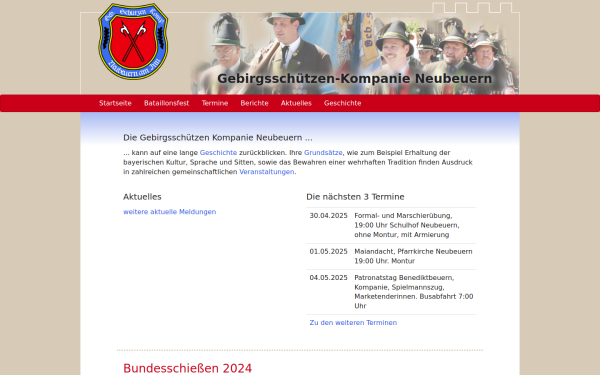The image size is (600, 375).
Task: Click the Formal- und Marschierübung entry
Action: (x=407, y=225)
